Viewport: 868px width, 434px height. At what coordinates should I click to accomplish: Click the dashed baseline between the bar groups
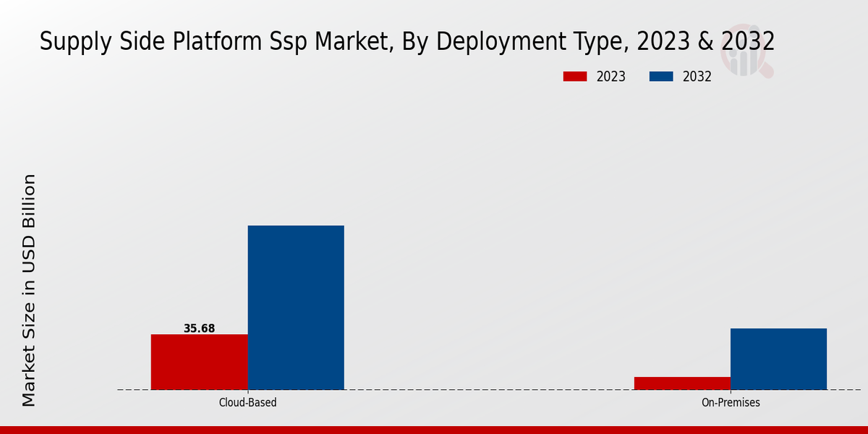click(x=488, y=390)
